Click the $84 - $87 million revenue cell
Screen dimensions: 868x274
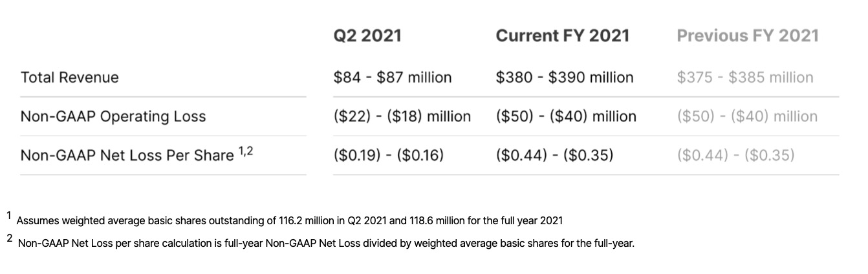tap(393, 78)
